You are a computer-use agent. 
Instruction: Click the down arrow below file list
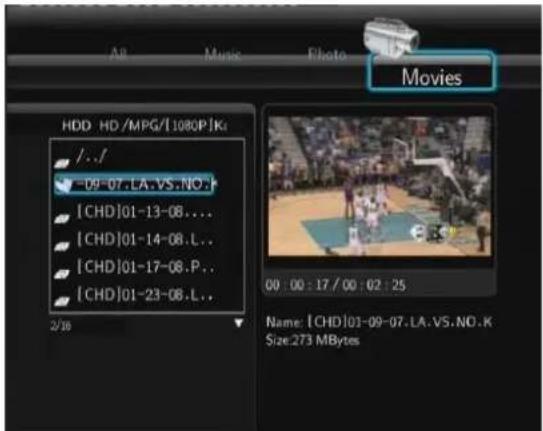point(239,323)
